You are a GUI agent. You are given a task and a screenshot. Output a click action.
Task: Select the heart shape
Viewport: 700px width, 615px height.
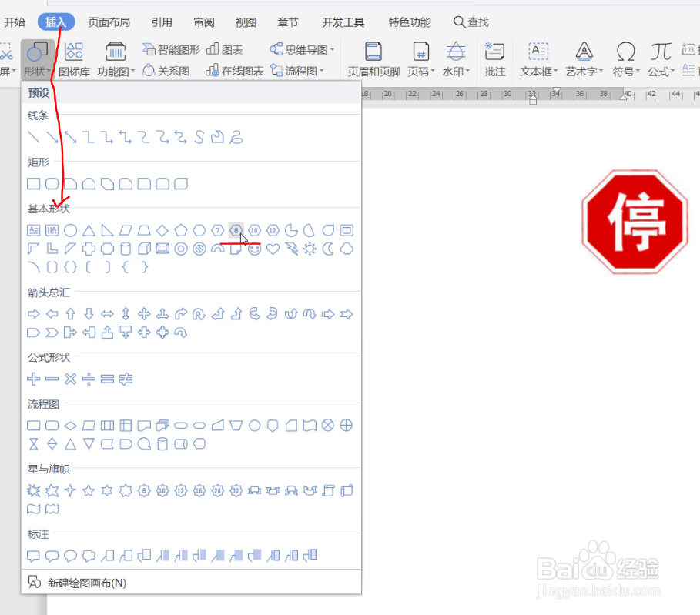[x=273, y=248]
